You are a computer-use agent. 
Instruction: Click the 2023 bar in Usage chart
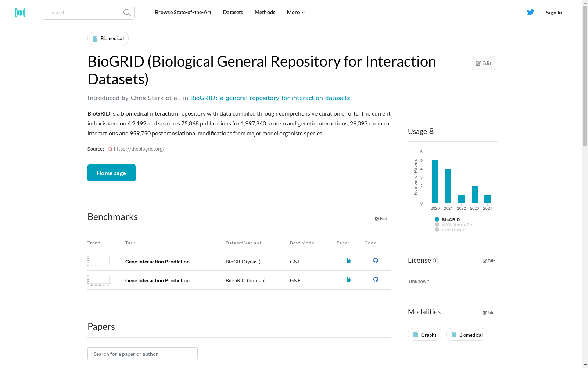click(x=474, y=194)
